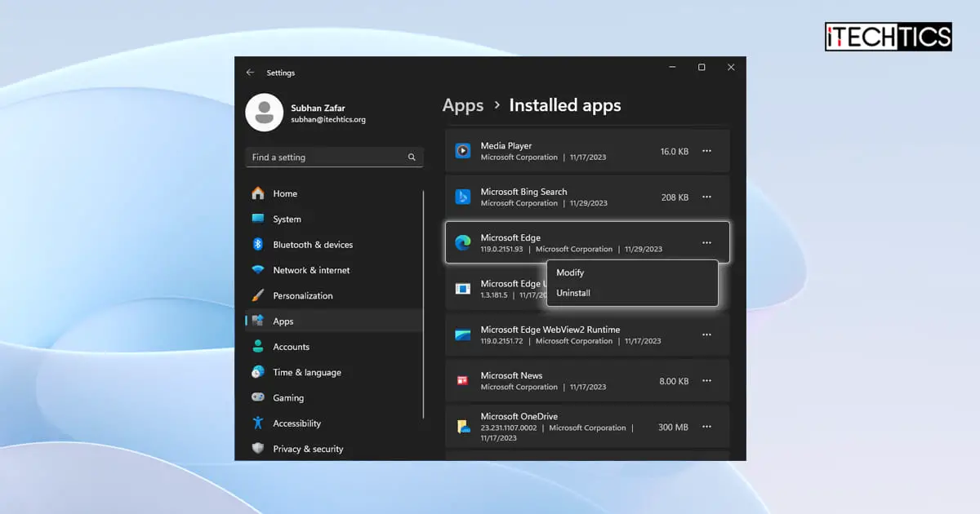Image resolution: width=980 pixels, height=514 pixels.
Task: Open the Home settings page
Action: click(334, 193)
